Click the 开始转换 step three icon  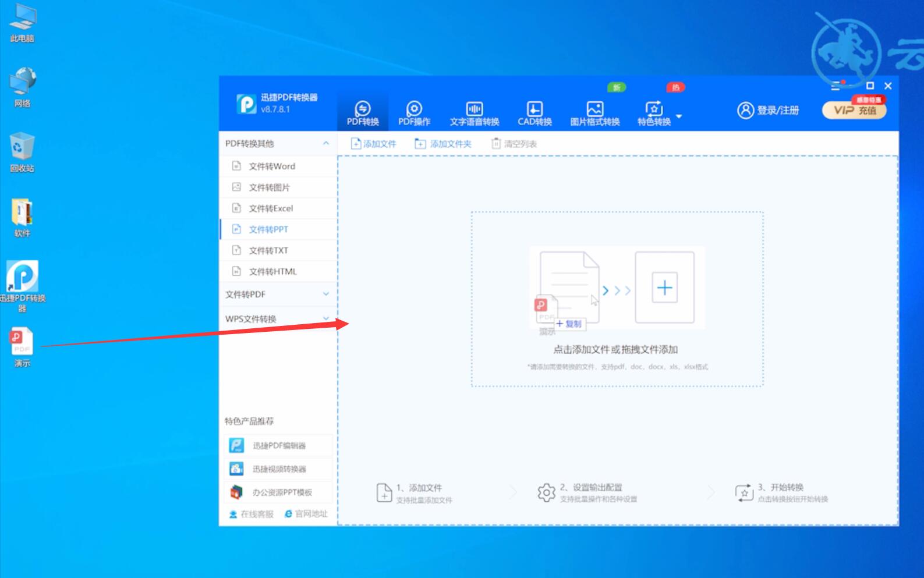pos(744,492)
